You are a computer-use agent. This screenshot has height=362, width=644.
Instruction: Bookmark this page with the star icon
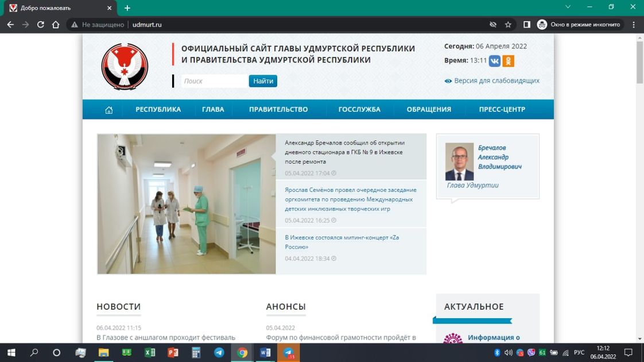pyautogui.click(x=508, y=25)
